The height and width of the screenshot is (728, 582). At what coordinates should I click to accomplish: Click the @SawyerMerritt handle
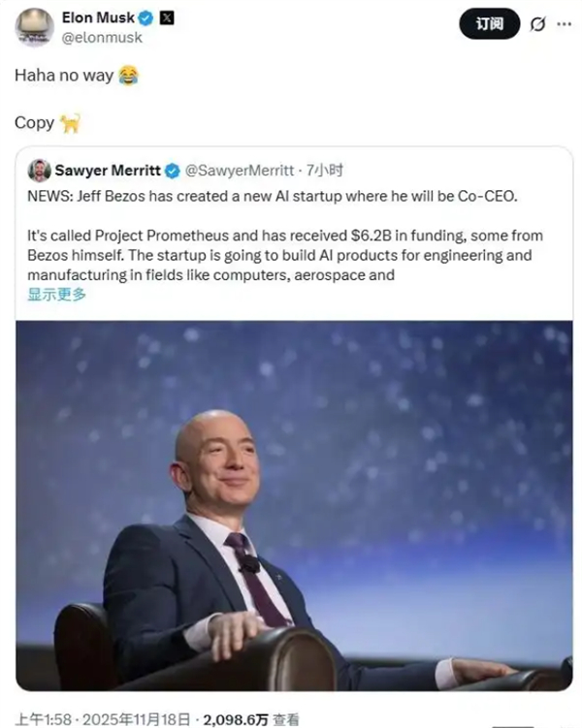239,171
